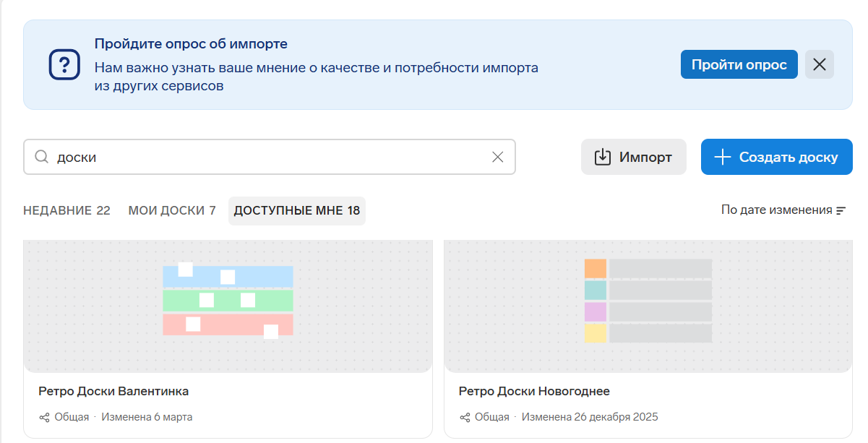868x443 pixels.
Task: Clear the search field text
Action: click(498, 157)
